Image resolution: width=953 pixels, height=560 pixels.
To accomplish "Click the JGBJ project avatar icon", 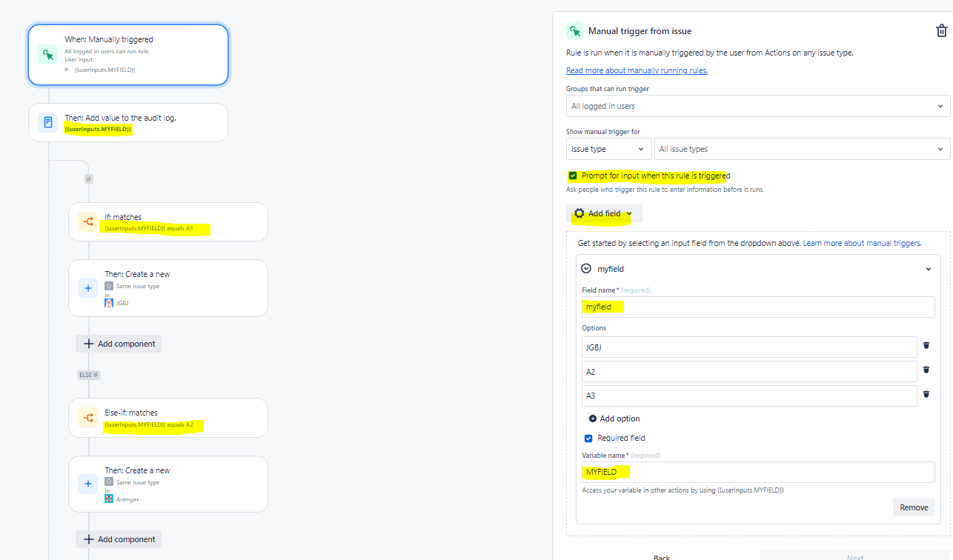I will (x=109, y=301).
